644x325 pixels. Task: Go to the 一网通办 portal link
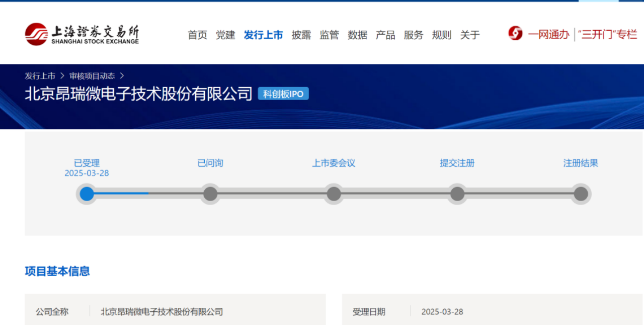pos(548,34)
